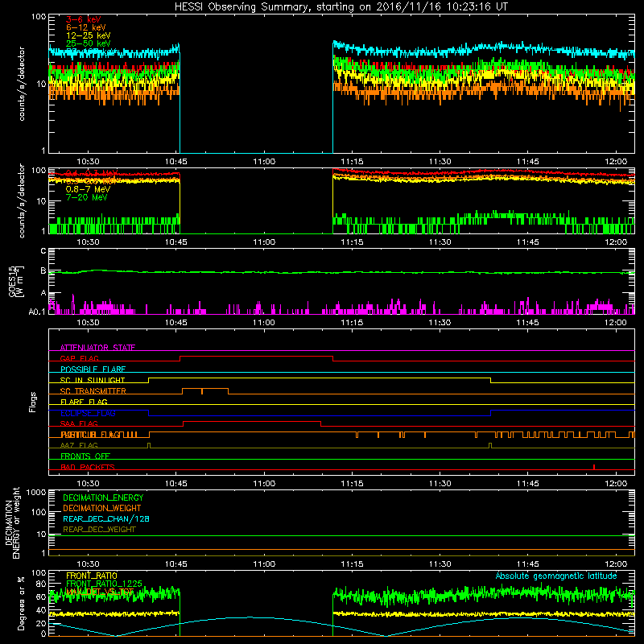The width and height of the screenshot is (644, 644).
Task: Select the POSSIBLE_FLARE flag label
Action: click(93, 369)
